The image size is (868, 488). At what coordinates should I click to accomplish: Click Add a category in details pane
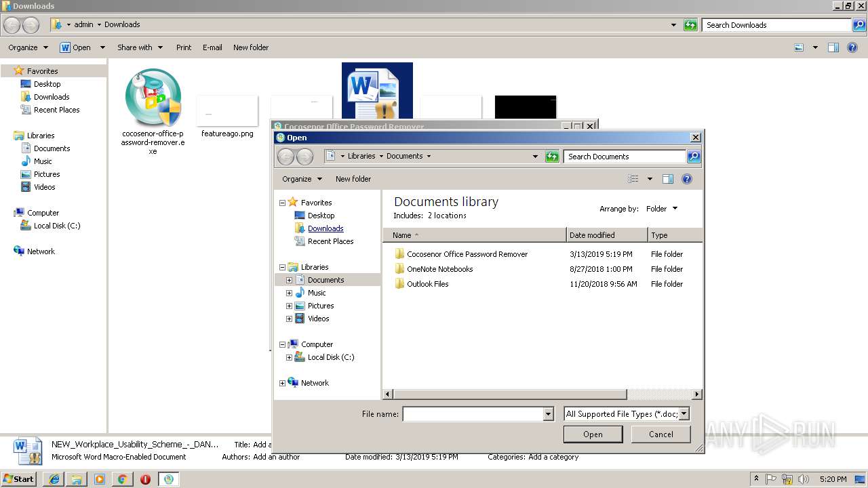[553, 457]
